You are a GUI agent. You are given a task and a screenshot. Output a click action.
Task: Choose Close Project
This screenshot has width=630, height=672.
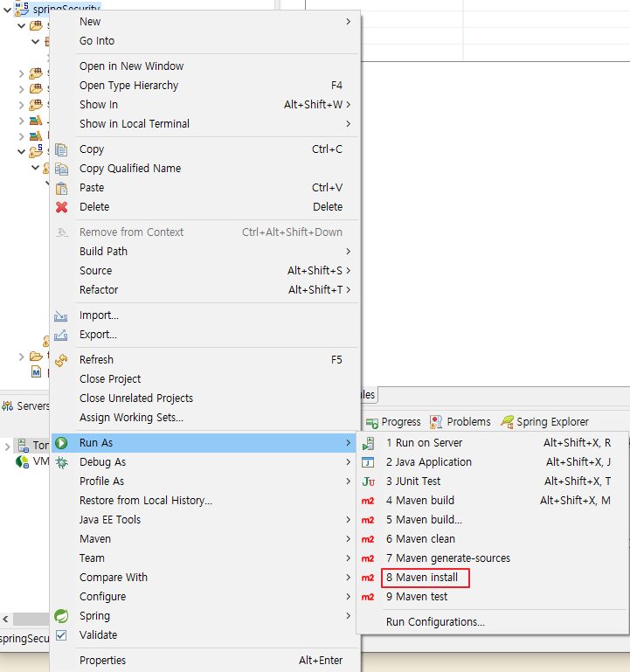coord(110,379)
